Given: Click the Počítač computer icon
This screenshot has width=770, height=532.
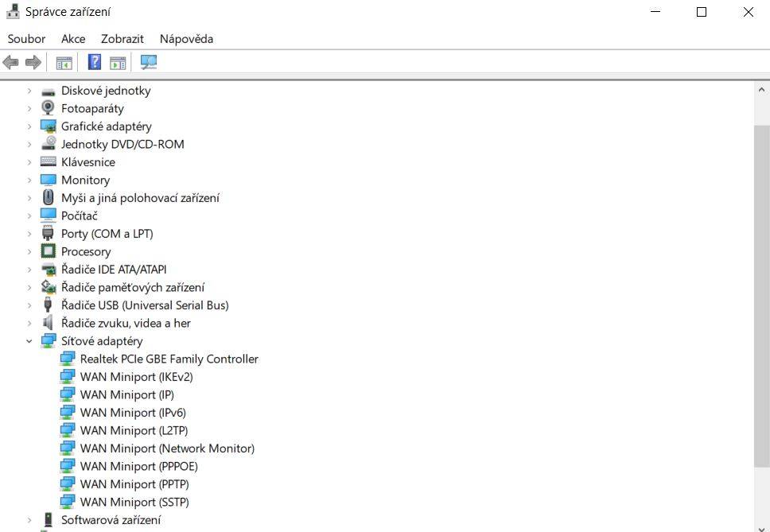Looking at the screenshot, I should (x=48, y=216).
